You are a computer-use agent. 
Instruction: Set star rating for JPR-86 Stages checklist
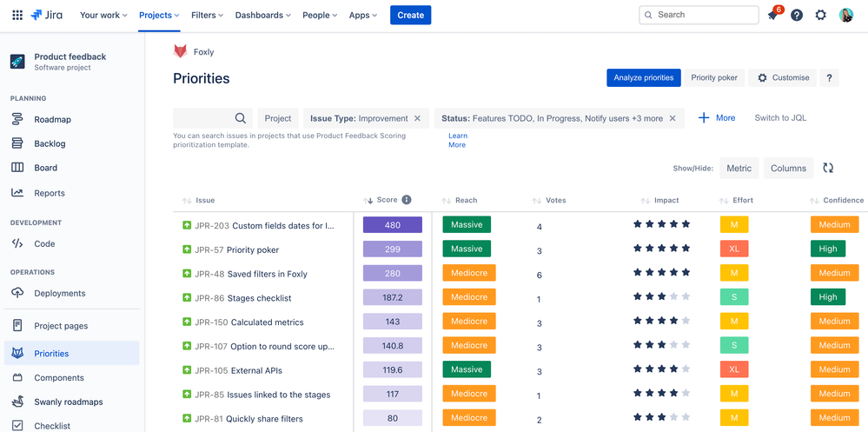[x=662, y=296]
